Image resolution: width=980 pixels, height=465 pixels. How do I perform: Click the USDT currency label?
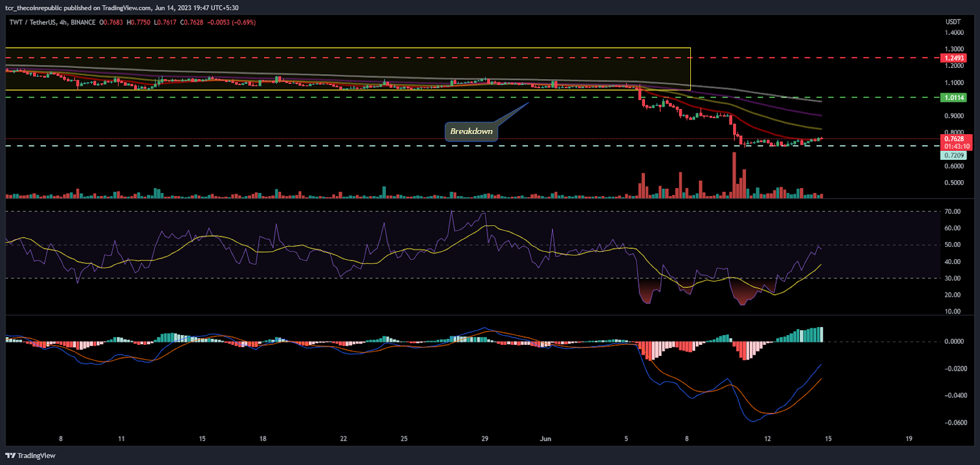[954, 22]
